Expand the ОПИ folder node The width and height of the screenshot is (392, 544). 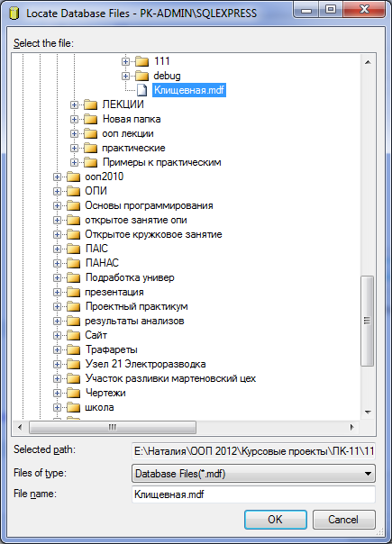(57, 191)
